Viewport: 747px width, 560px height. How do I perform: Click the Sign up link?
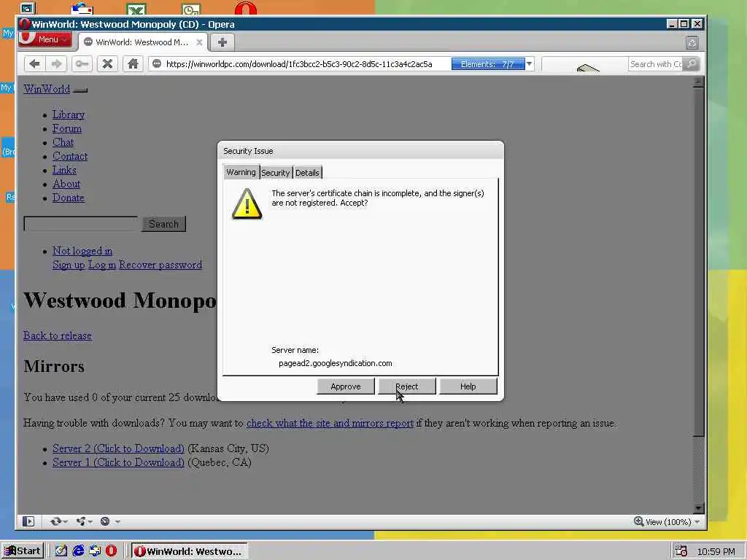[69, 265]
